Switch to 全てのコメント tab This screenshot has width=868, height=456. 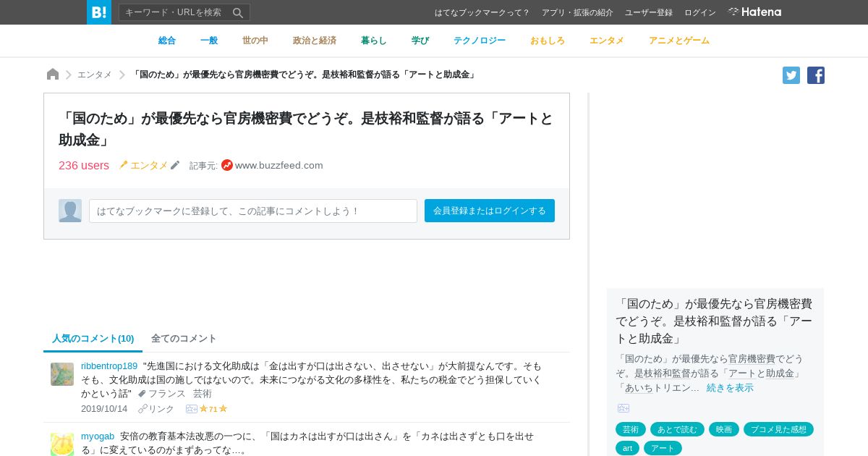click(x=184, y=339)
